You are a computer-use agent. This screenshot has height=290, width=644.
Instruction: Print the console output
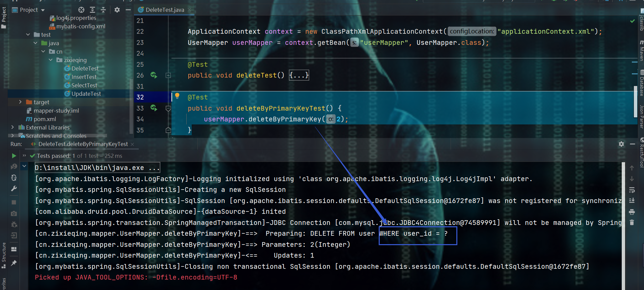tap(632, 212)
